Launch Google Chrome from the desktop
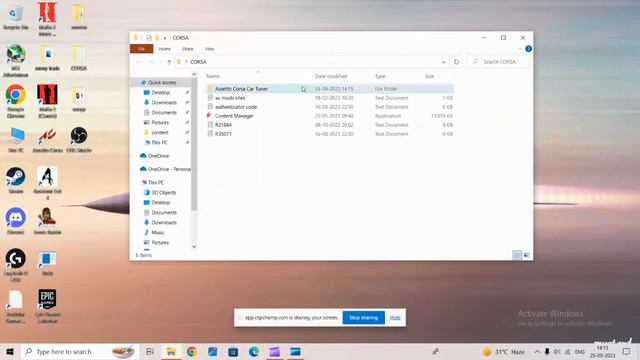The image size is (640, 360). click(16, 101)
